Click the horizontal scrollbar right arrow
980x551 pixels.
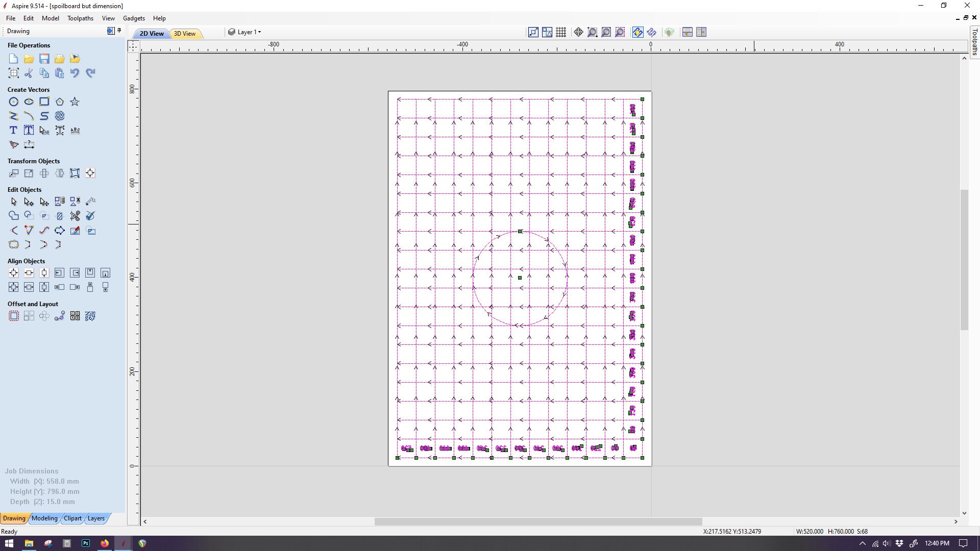pyautogui.click(x=956, y=521)
